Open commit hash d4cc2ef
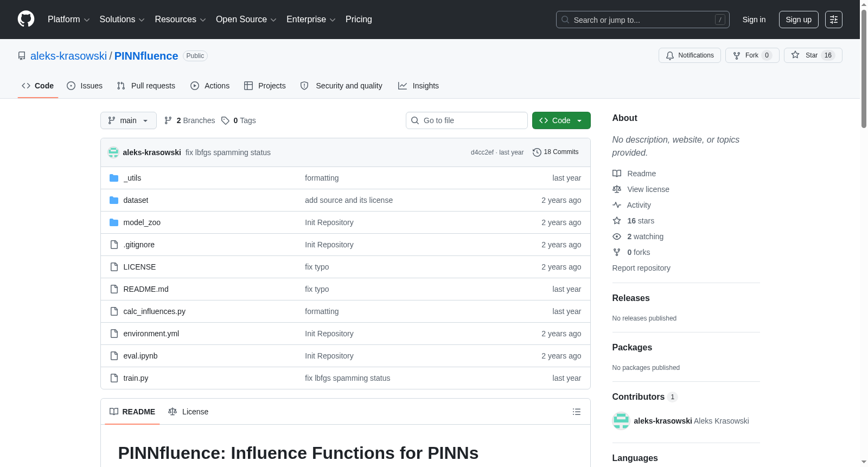Viewport: 868px width, 467px height. pos(482,152)
